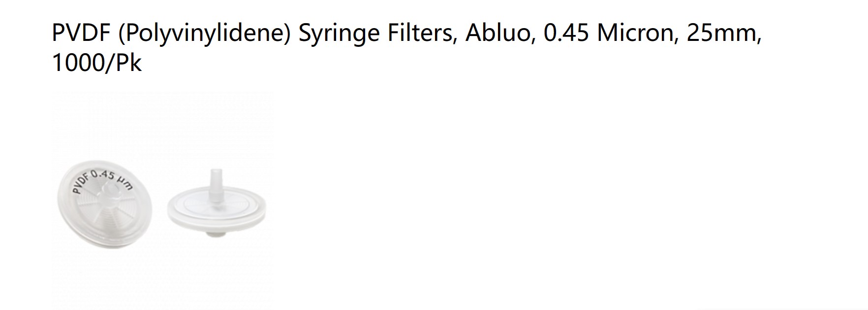
Task: Click "0.45" in the product title
Action: (x=566, y=34)
